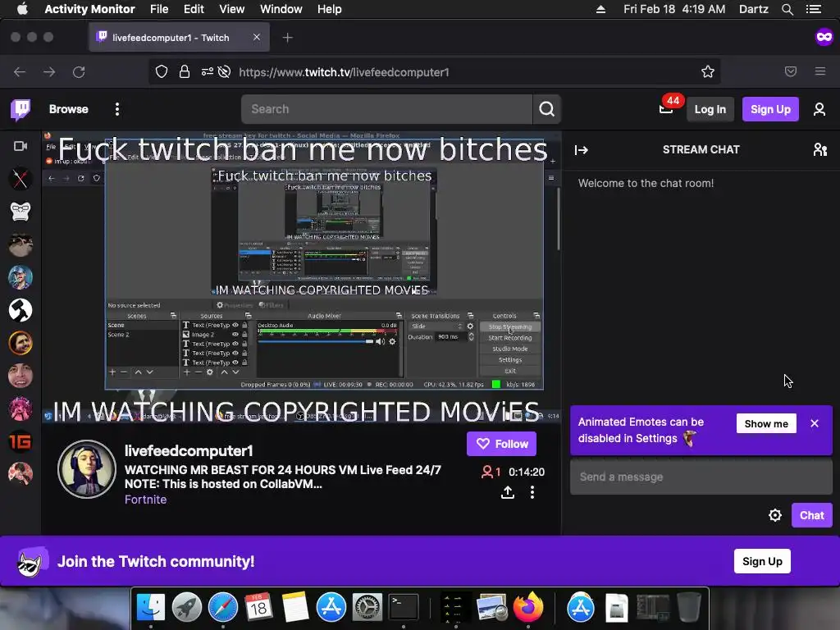Open Finder from the Dock

point(151,607)
